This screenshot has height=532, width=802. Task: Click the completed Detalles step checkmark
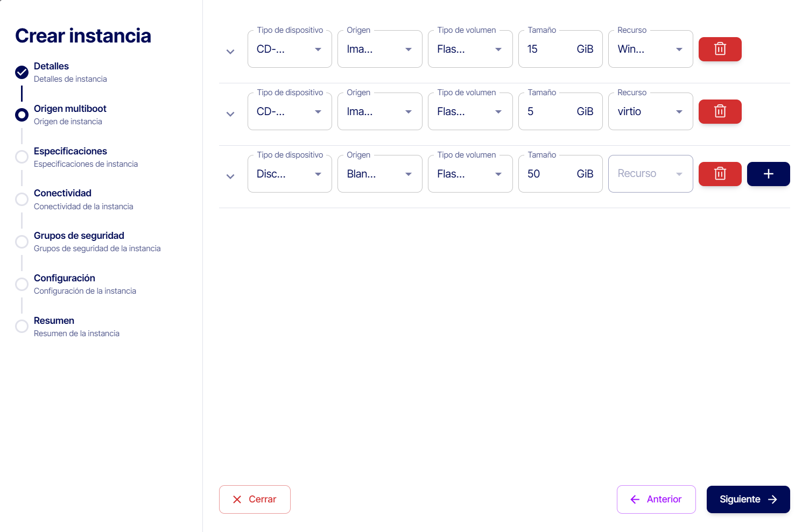22,72
